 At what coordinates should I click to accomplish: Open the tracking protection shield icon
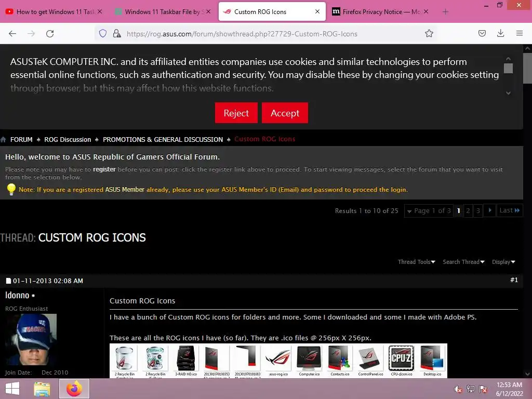pos(103,33)
